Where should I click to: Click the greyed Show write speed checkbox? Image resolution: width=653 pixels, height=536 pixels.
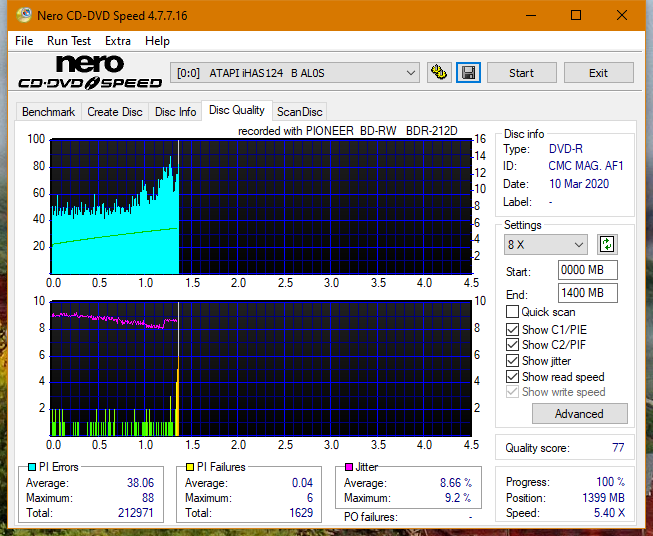pos(512,392)
